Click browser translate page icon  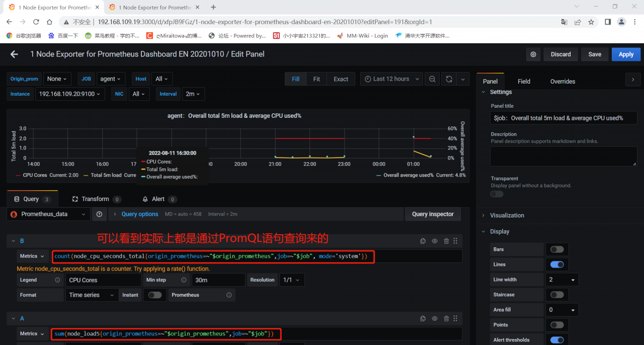565,22
